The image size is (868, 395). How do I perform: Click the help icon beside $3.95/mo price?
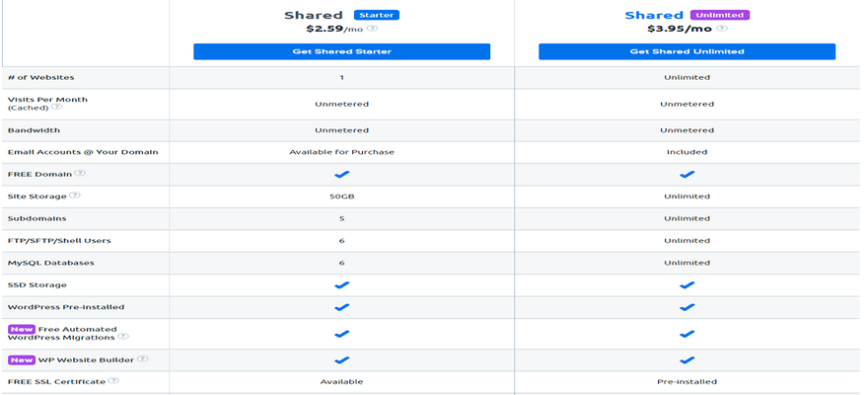pyautogui.click(x=720, y=29)
